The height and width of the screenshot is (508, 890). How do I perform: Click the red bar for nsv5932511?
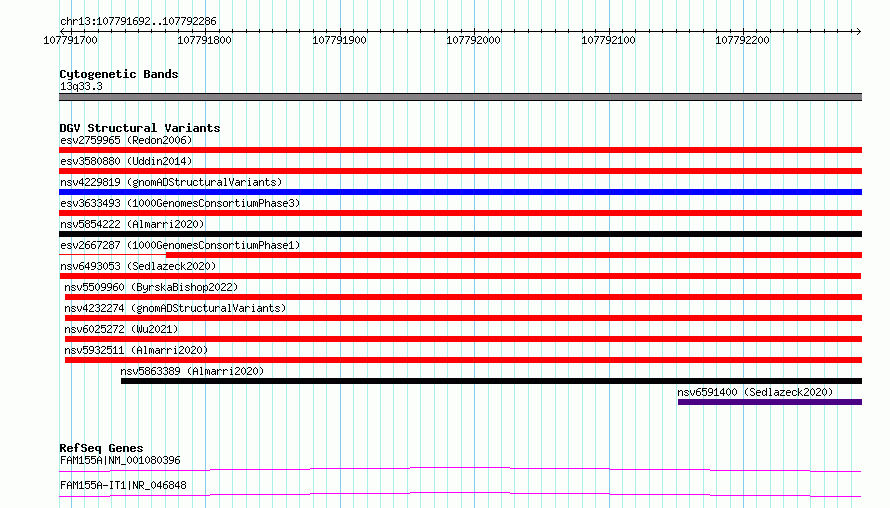tap(463, 360)
